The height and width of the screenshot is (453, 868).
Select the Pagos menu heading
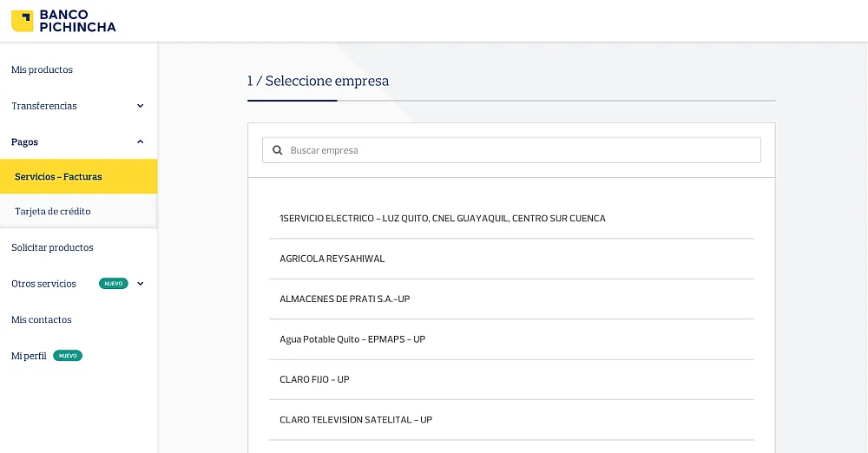pos(25,141)
